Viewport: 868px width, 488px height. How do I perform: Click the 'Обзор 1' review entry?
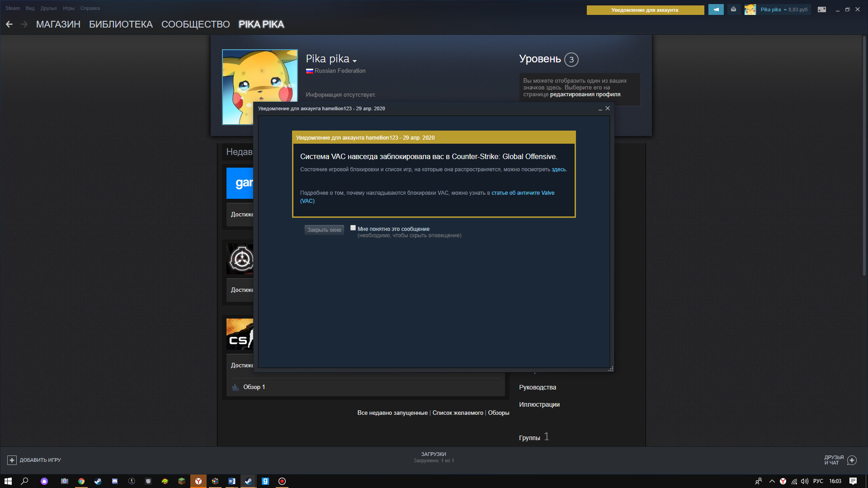point(254,387)
